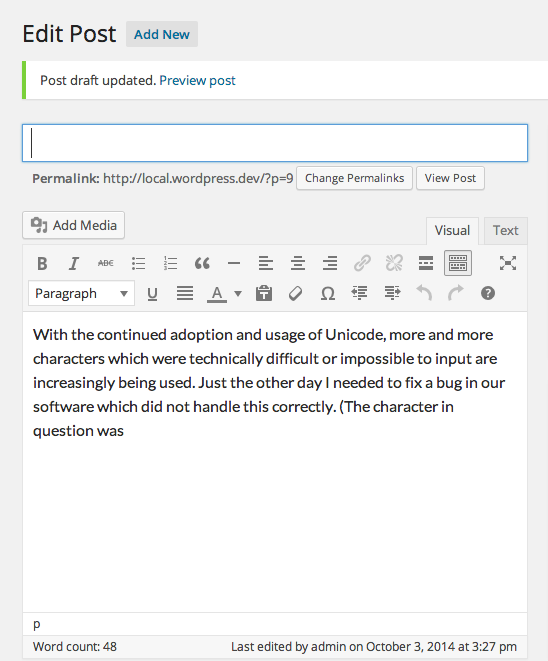The width and height of the screenshot is (548, 661).
Task: Insert a blockquote
Action: click(202, 263)
